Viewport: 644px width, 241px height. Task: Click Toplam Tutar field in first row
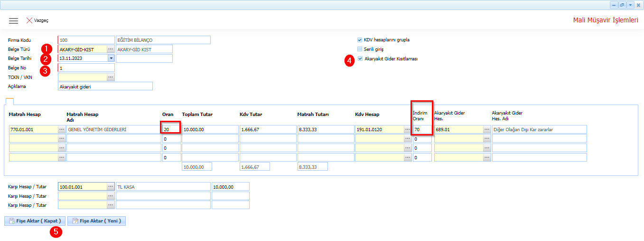(x=210, y=129)
